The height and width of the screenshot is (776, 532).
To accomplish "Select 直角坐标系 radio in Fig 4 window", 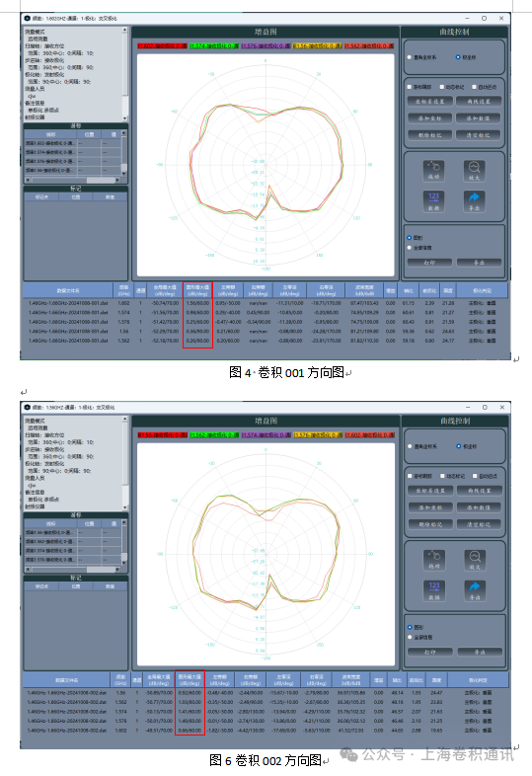I will point(410,57).
